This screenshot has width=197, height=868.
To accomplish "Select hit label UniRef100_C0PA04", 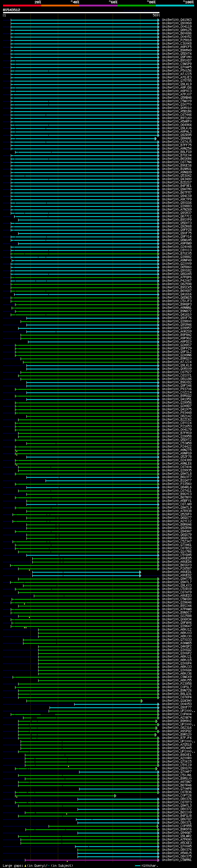I will 176,714.
